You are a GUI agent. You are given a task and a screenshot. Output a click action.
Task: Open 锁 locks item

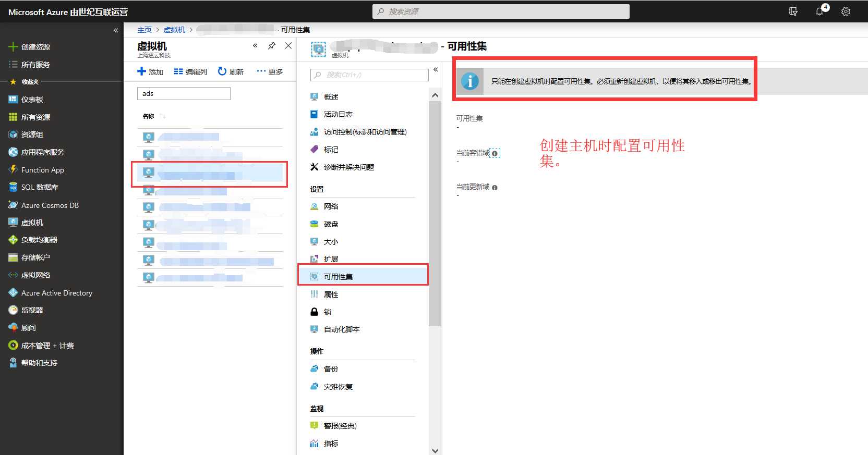327,312
